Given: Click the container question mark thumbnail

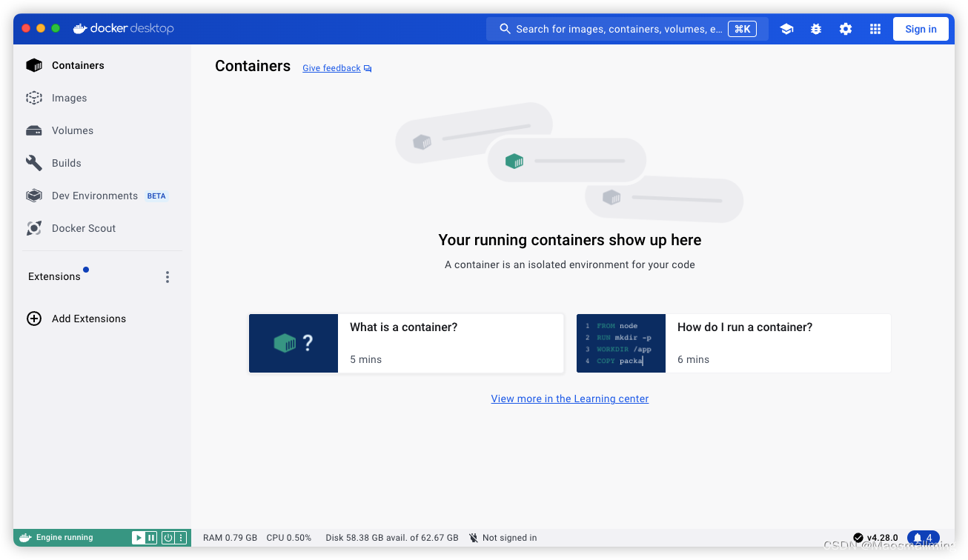Looking at the screenshot, I should click(294, 343).
